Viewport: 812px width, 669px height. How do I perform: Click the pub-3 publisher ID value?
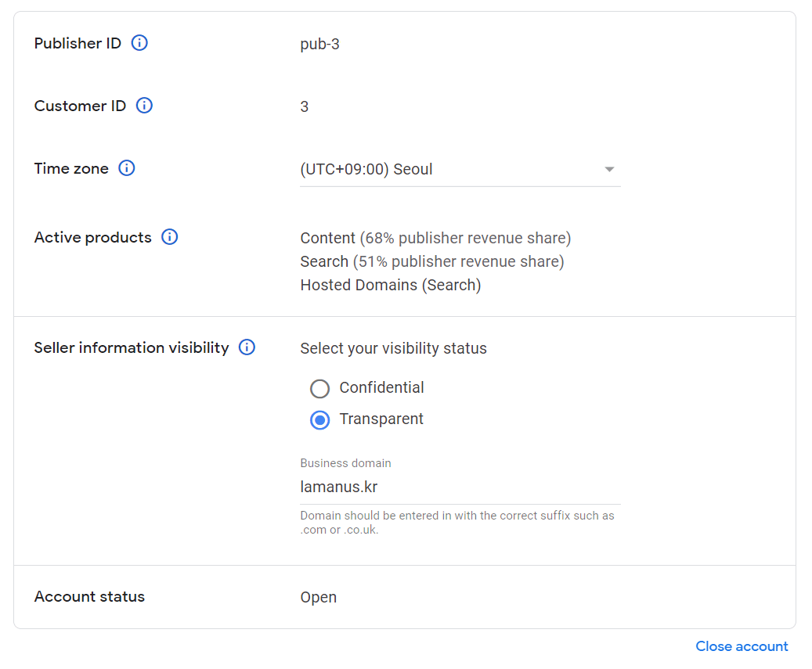tap(319, 44)
